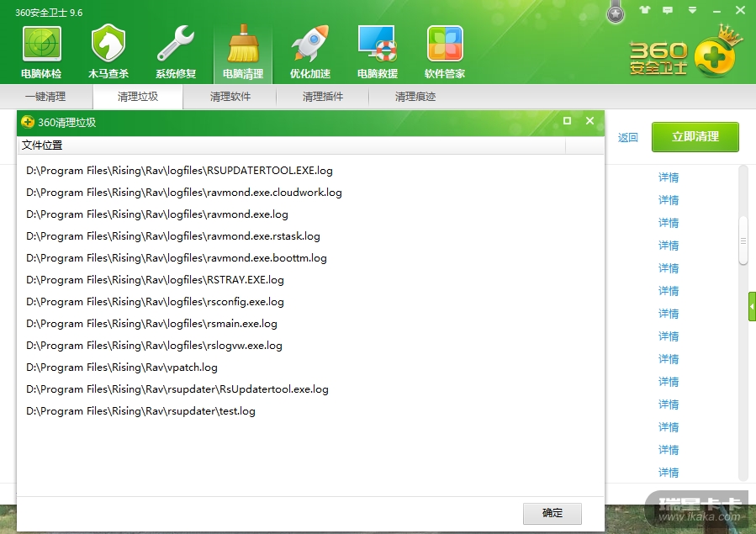Select RSTRAY.EXE.log file row
This screenshot has width=756, height=534.
[156, 280]
